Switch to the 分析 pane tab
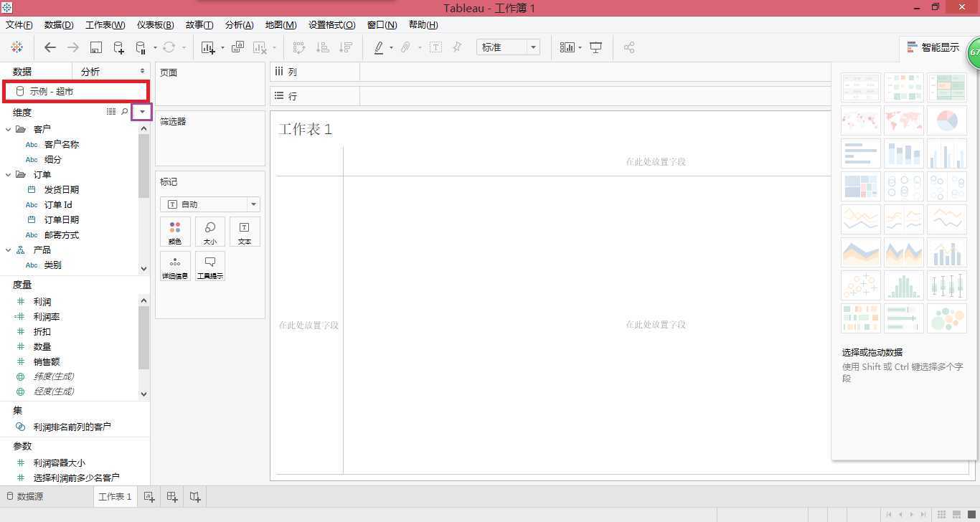 pyautogui.click(x=90, y=72)
